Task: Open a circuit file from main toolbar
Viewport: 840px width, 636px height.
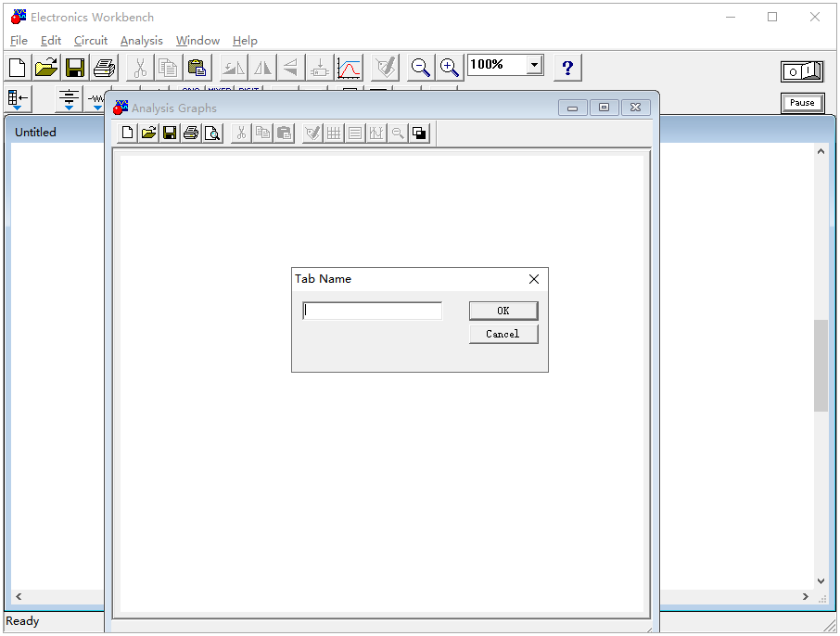Action: point(46,68)
